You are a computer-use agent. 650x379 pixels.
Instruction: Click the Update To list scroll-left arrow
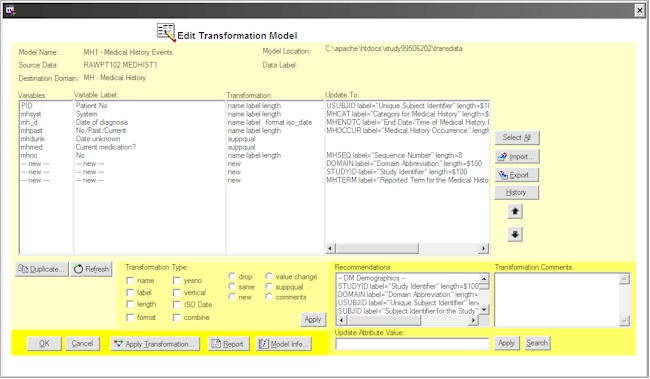330,248
